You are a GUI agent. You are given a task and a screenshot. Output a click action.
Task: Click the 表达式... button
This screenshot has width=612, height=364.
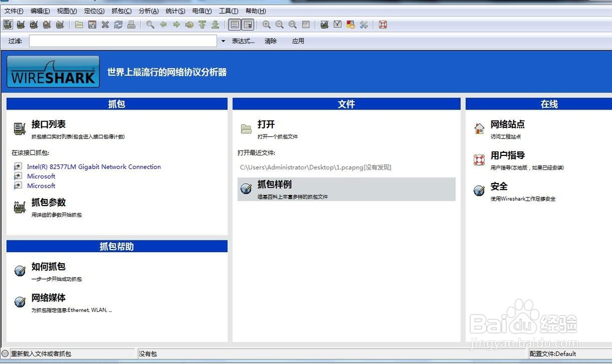tap(243, 41)
